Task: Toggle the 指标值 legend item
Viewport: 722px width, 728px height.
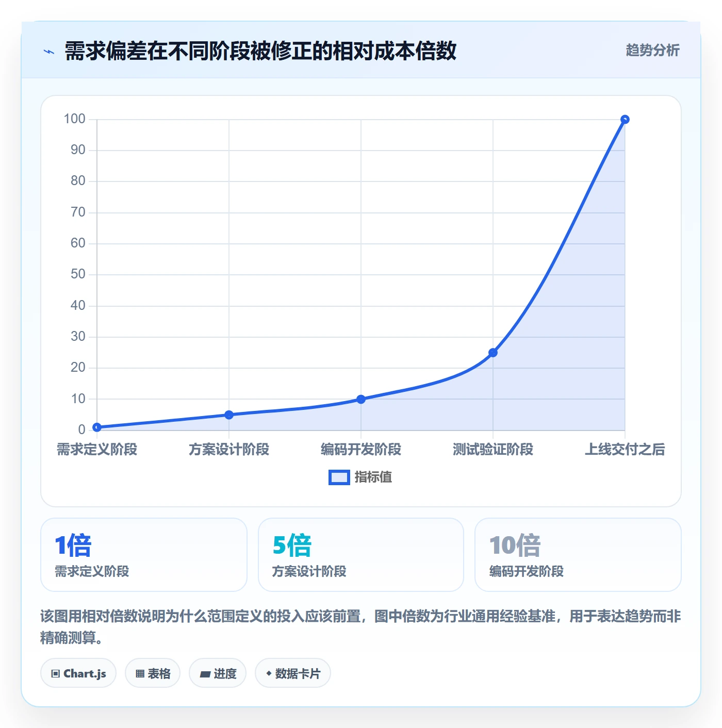Action: pyautogui.click(x=360, y=477)
